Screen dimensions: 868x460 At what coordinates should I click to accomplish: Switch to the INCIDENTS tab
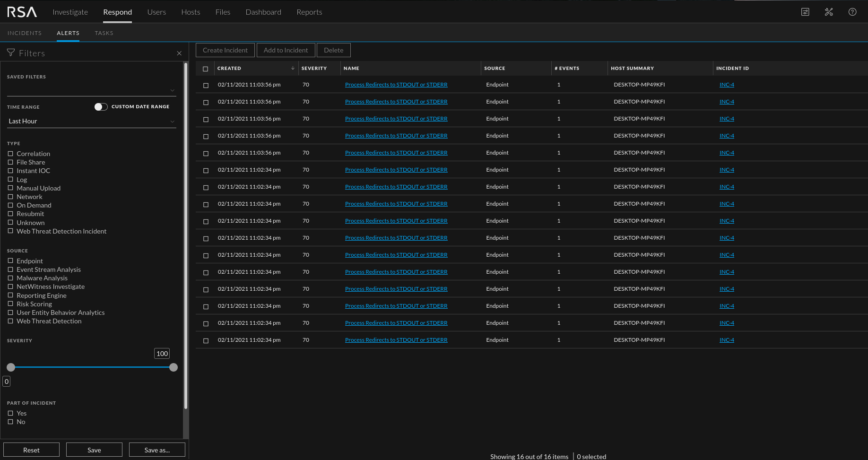(x=25, y=33)
